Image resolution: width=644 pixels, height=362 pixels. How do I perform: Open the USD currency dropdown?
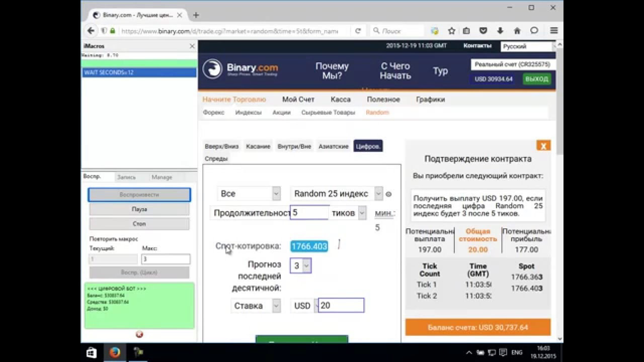[x=304, y=305]
